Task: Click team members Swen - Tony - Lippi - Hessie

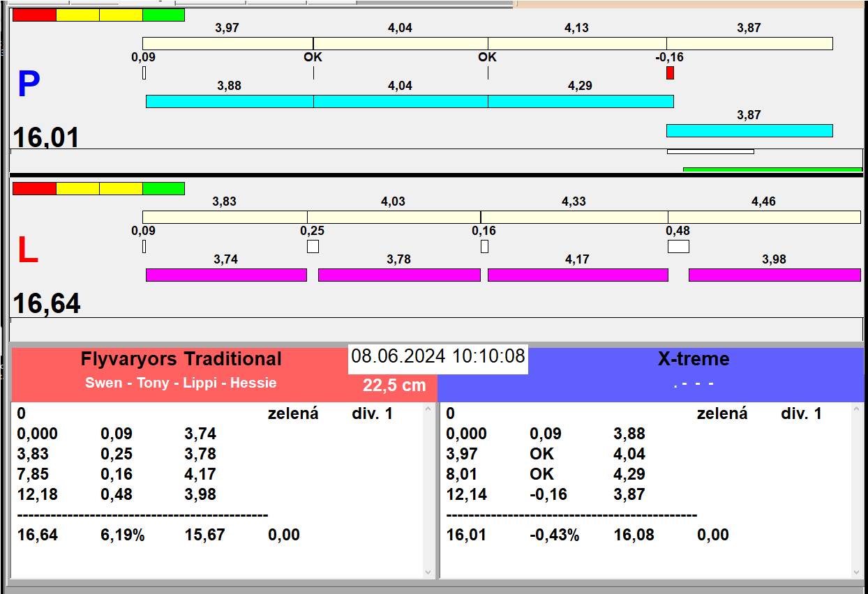Action: point(181,383)
